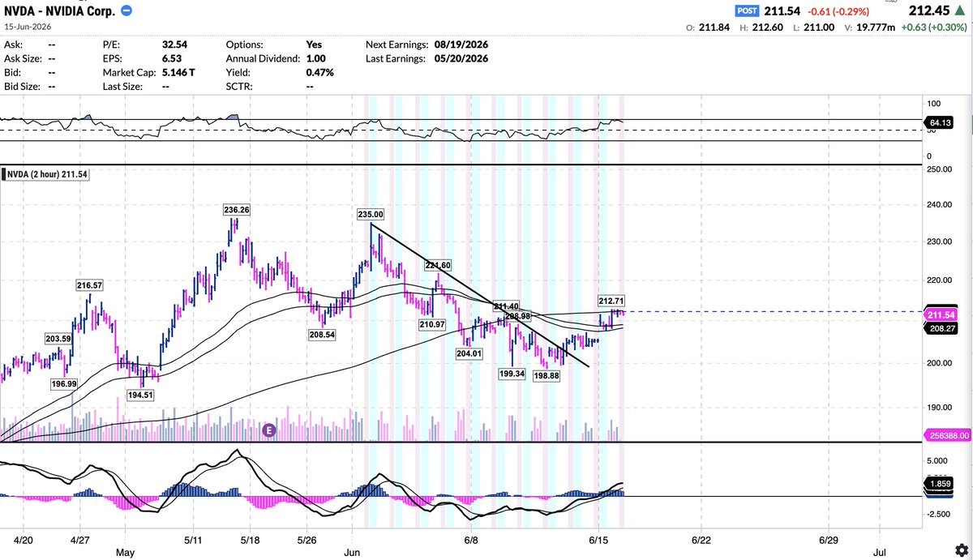Click the 203.59 price label
The image size is (973, 560).
[57, 338]
